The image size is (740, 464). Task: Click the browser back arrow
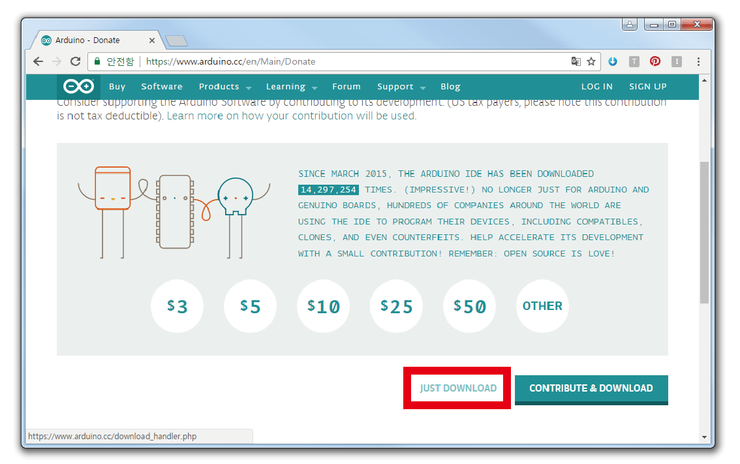pyautogui.click(x=38, y=61)
